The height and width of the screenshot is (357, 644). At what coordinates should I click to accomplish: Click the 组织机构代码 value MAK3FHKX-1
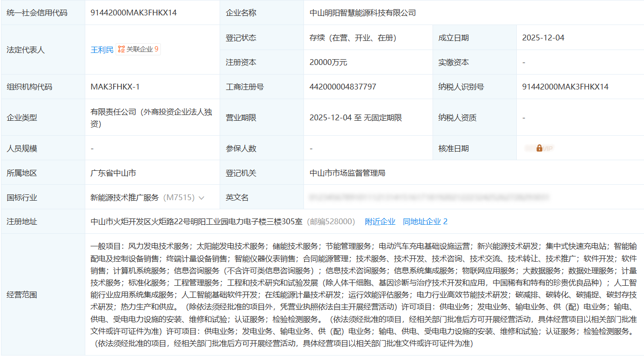[115, 87]
